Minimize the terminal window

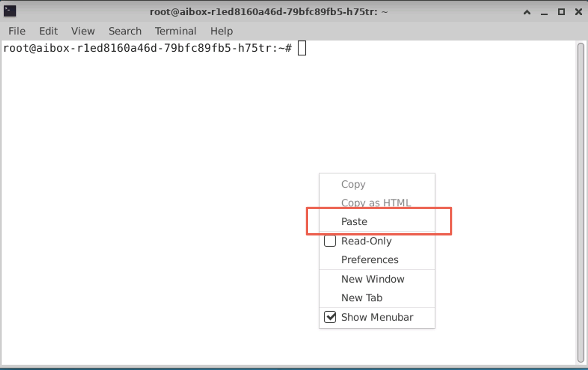tap(544, 12)
